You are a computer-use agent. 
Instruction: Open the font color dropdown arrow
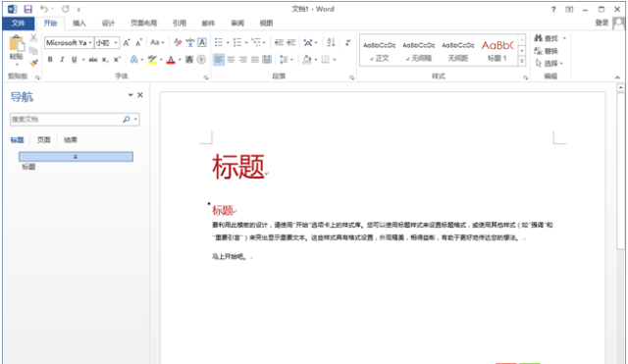[180, 60]
